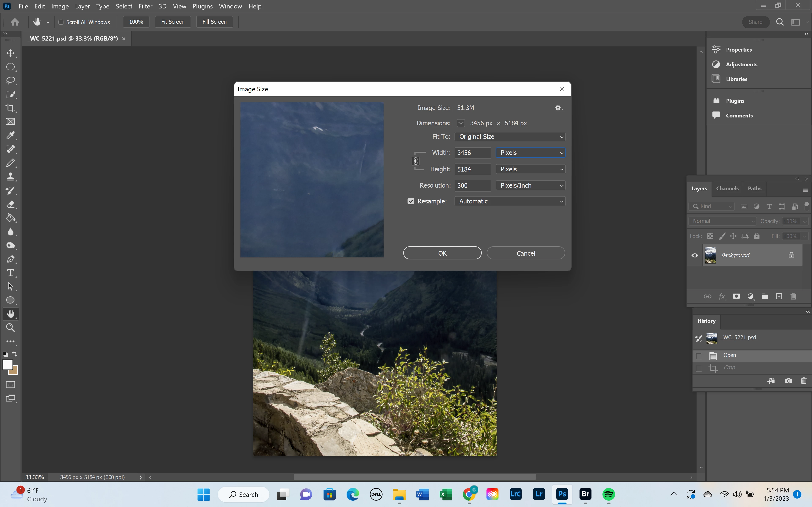Screen dimensions: 812x507
Task: Open the Fit To dropdown
Action: point(510,137)
